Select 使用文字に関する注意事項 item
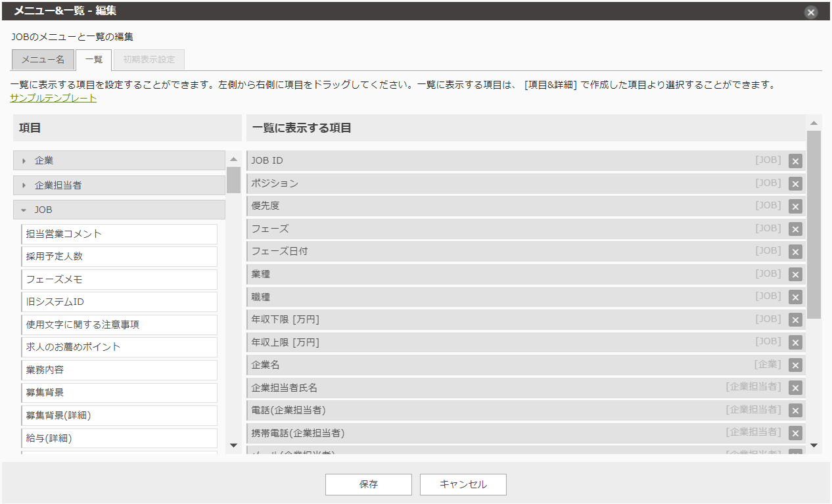 click(119, 325)
